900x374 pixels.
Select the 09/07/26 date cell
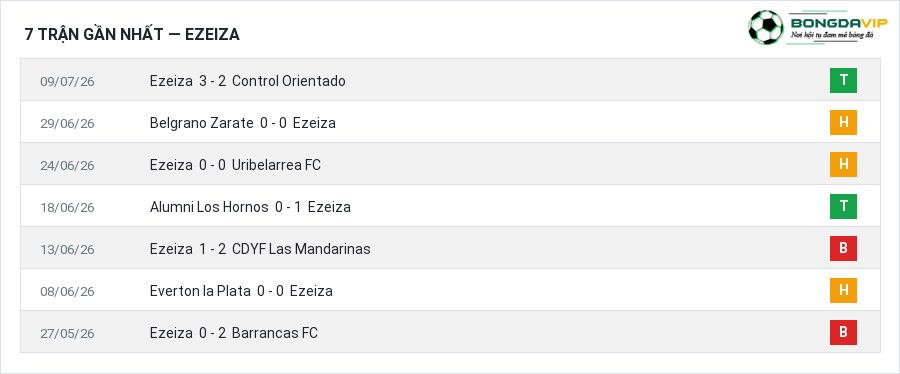[67, 81]
